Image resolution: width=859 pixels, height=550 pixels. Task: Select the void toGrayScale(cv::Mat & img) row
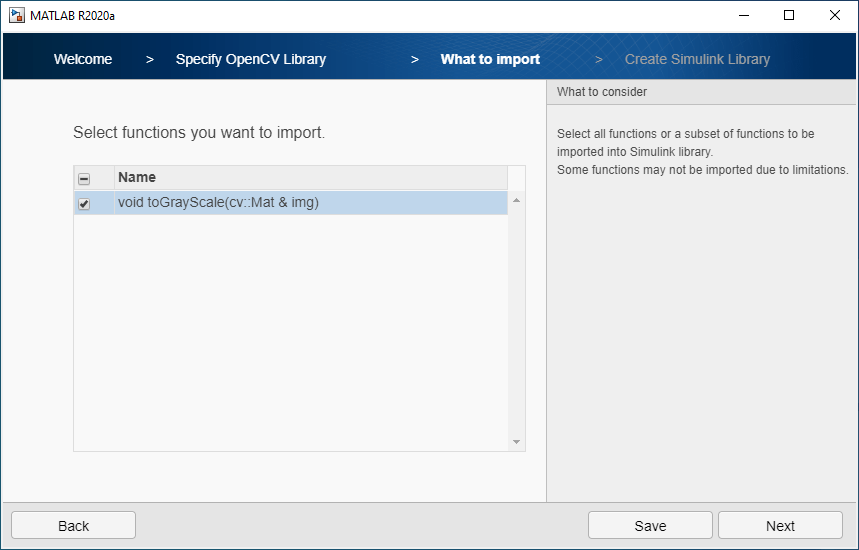tap(291, 203)
